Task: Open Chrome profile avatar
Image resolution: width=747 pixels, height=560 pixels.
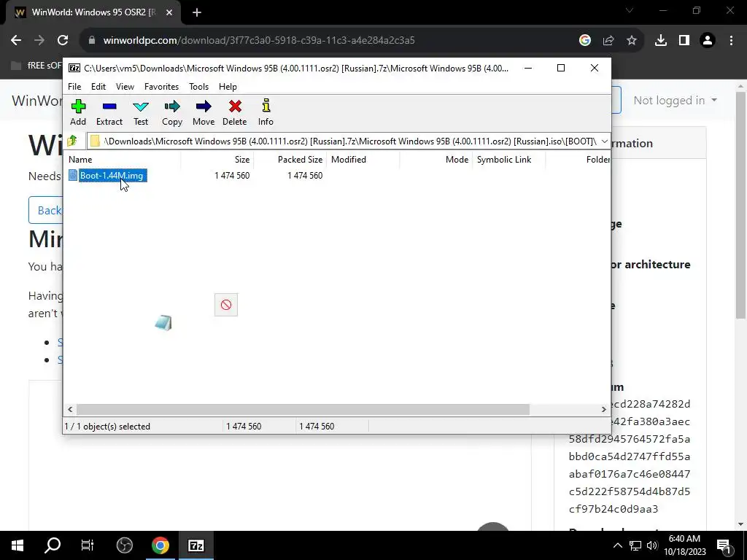Action: [708, 41]
